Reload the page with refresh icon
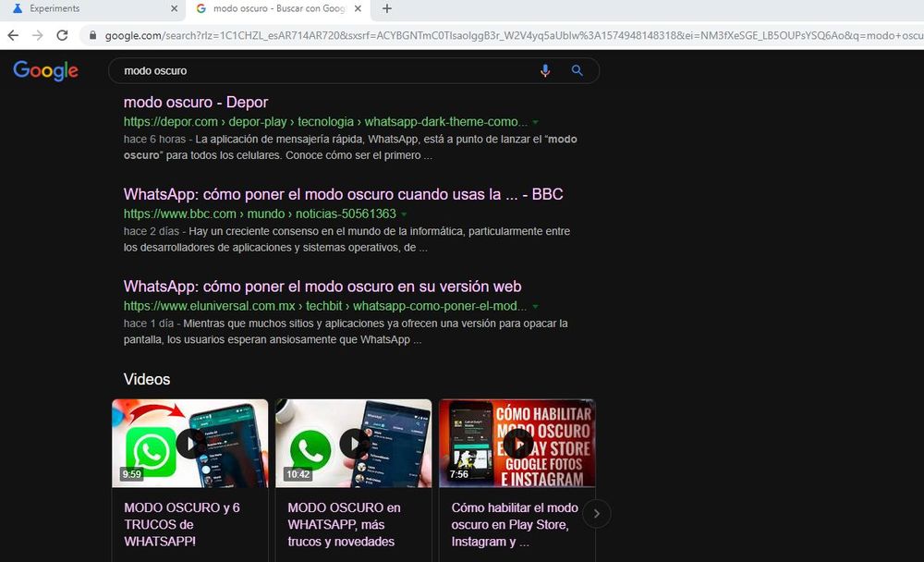 pos(62,35)
